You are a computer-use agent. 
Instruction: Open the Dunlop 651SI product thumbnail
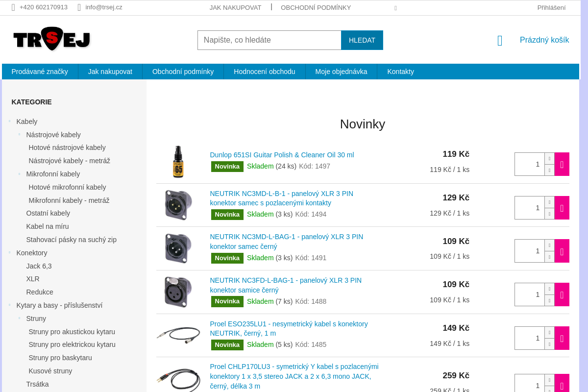(178, 162)
